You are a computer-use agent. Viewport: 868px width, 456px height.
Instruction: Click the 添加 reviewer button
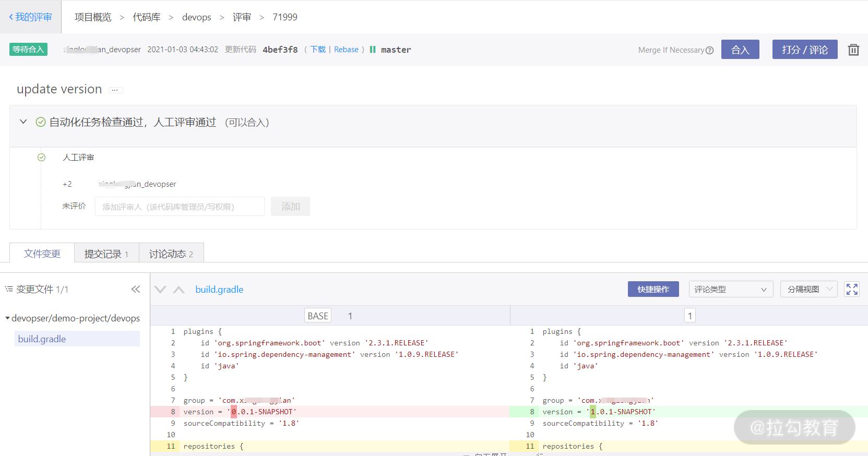pos(290,207)
